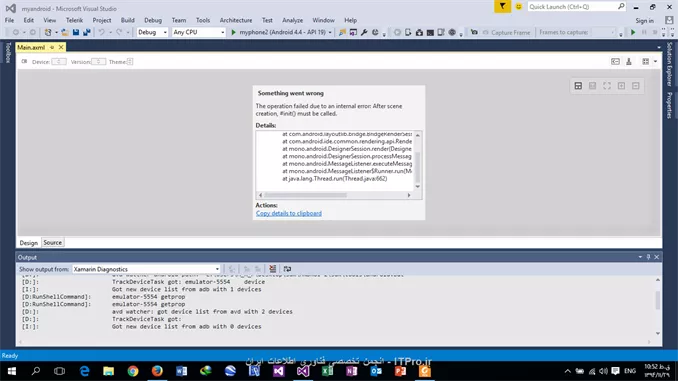The height and width of the screenshot is (381, 678).
Task: Toggle word wrap icon in Output panel
Action: (287, 269)
